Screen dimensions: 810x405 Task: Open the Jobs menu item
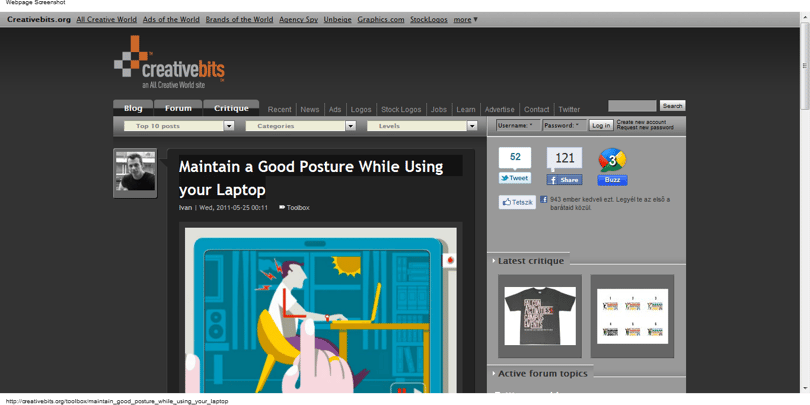[439, 110]
